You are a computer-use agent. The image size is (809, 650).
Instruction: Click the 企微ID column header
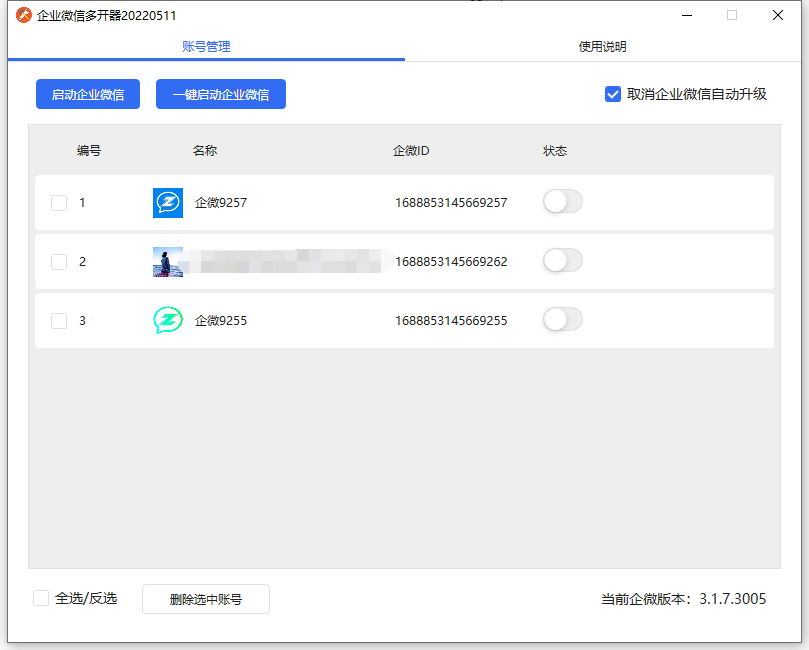(411, 151)
